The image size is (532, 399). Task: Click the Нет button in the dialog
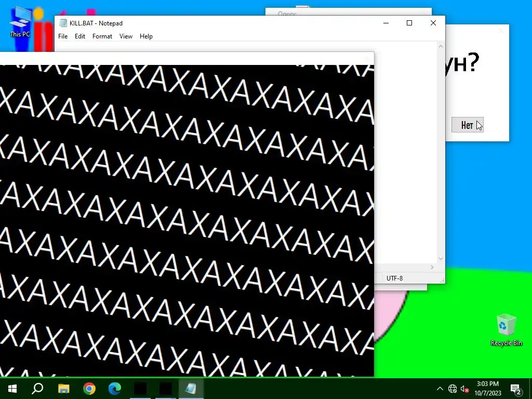(x=467, y=125)
